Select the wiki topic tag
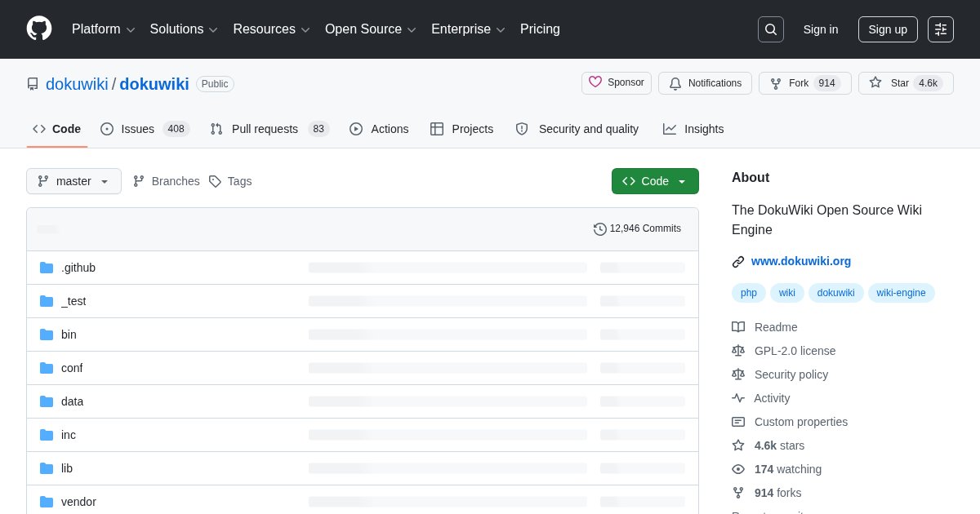 point(787,293)
